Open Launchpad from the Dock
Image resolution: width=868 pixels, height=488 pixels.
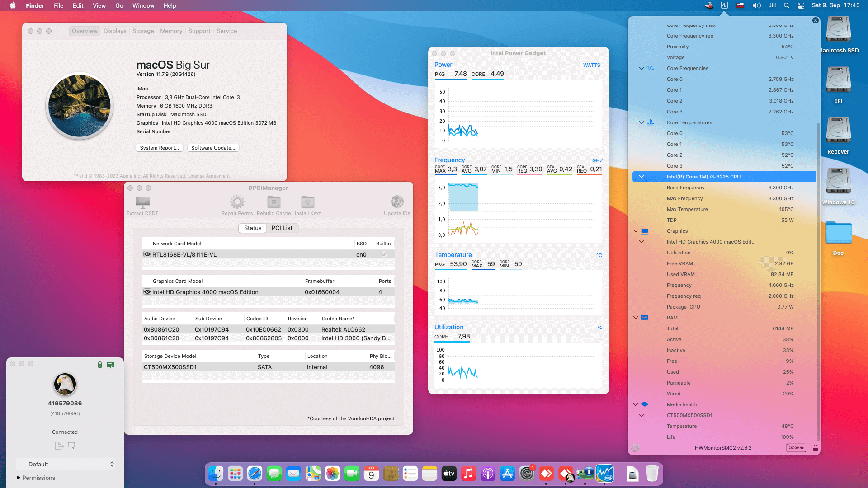[235, 473]
